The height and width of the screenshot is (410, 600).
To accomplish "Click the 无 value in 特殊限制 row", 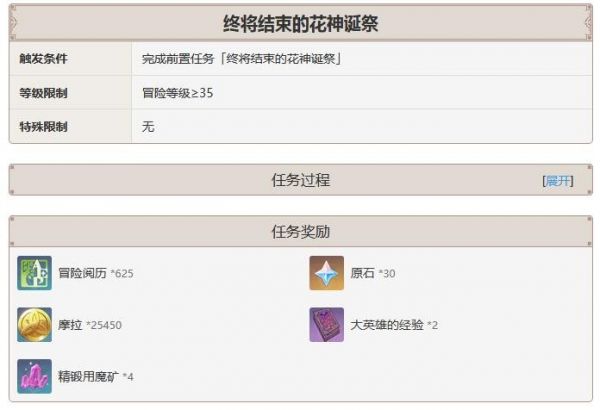I will [148, 126].
